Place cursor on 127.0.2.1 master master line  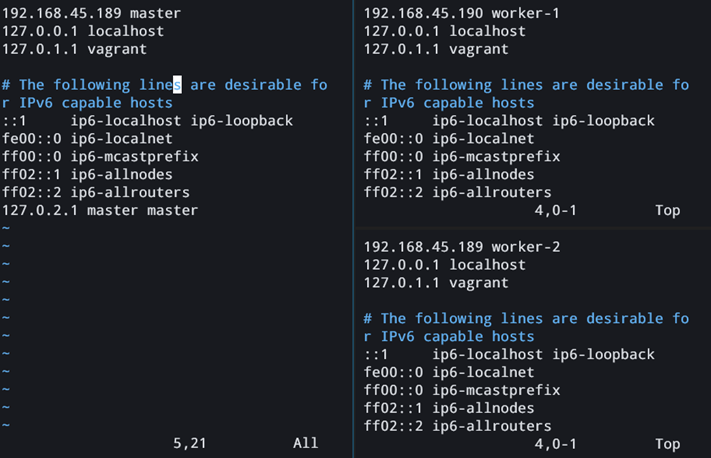100,210
